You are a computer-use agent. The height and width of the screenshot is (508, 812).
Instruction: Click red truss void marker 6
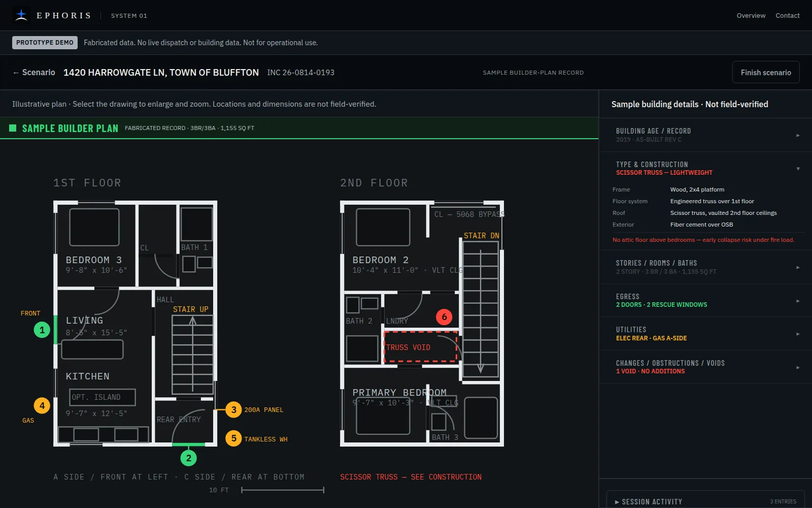point(444,317)
